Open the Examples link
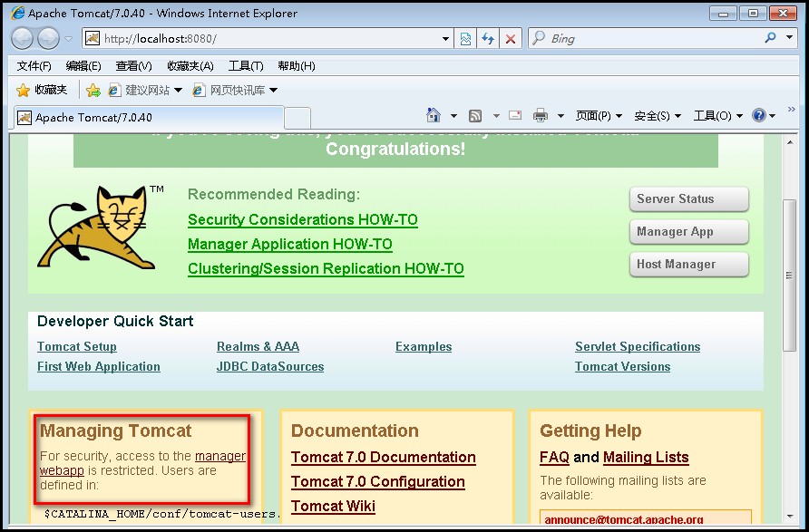The image size is (809, 532). click(424, 346)
